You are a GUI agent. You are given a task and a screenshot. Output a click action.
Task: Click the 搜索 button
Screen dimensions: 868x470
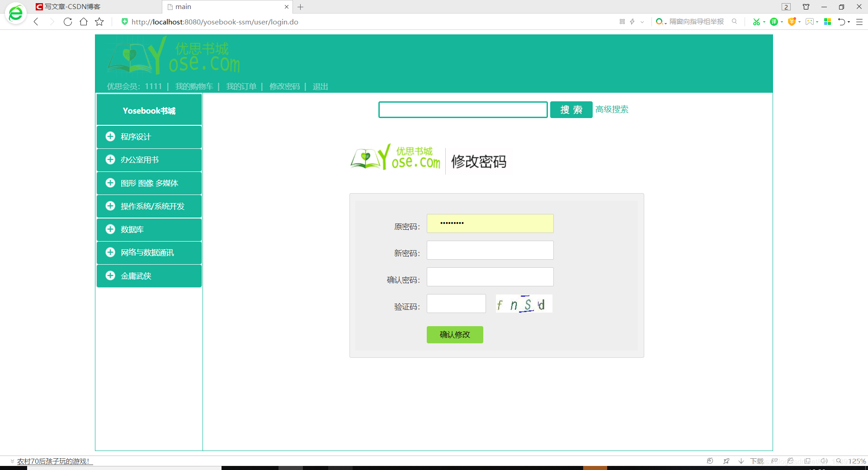point(571,109)
